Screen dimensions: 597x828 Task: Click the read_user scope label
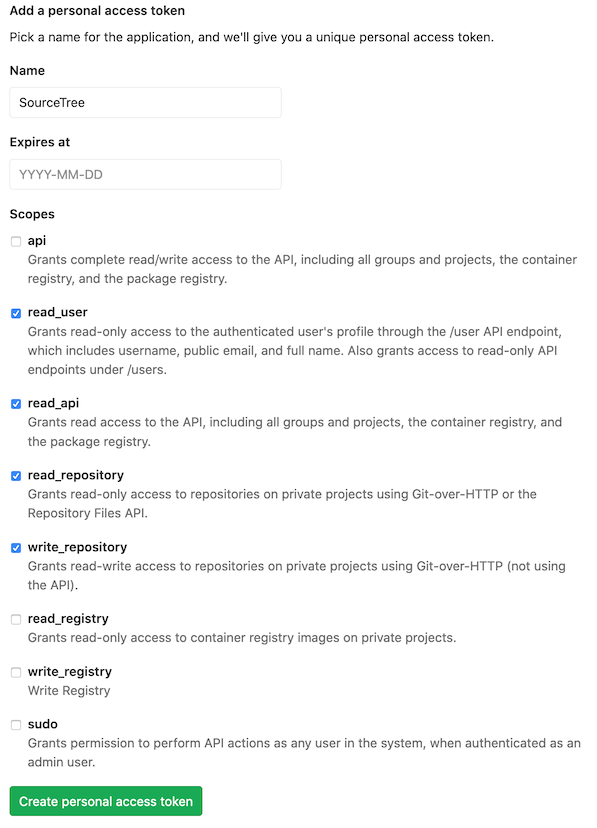tap(58, 312)
